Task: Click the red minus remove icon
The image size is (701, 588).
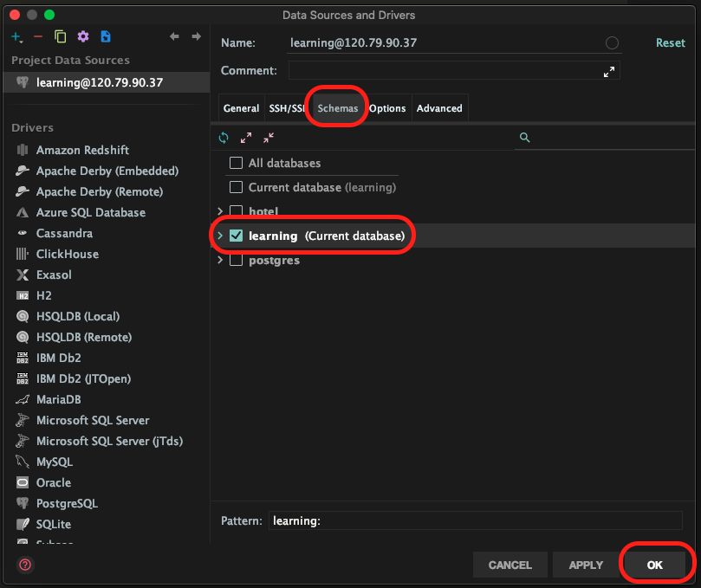Action: click(37, 36)
